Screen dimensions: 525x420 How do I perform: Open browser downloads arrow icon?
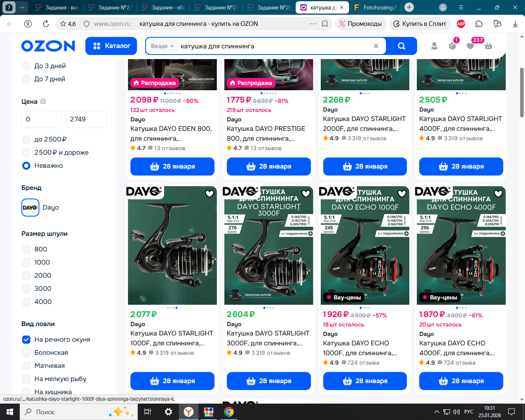pos(515,24)
